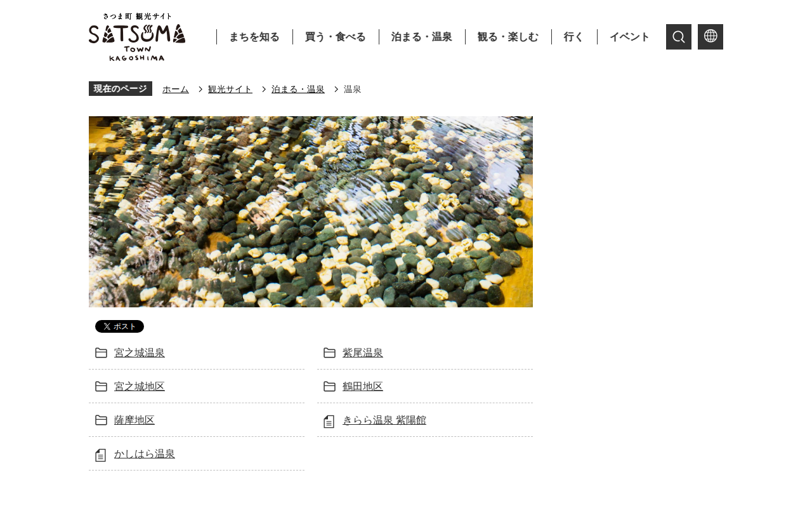This screenshot has width=812, height=508.
Task: Select the 行く menu item
Action: tap(574, 37)
